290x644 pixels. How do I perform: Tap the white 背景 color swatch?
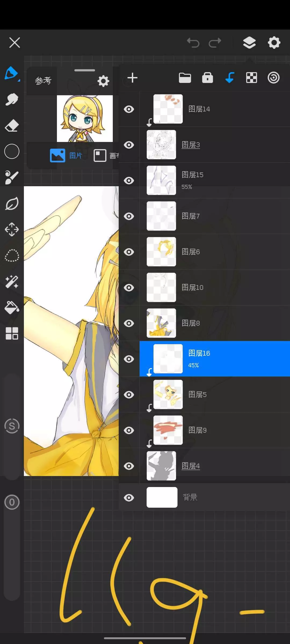(x=162, y=497)
